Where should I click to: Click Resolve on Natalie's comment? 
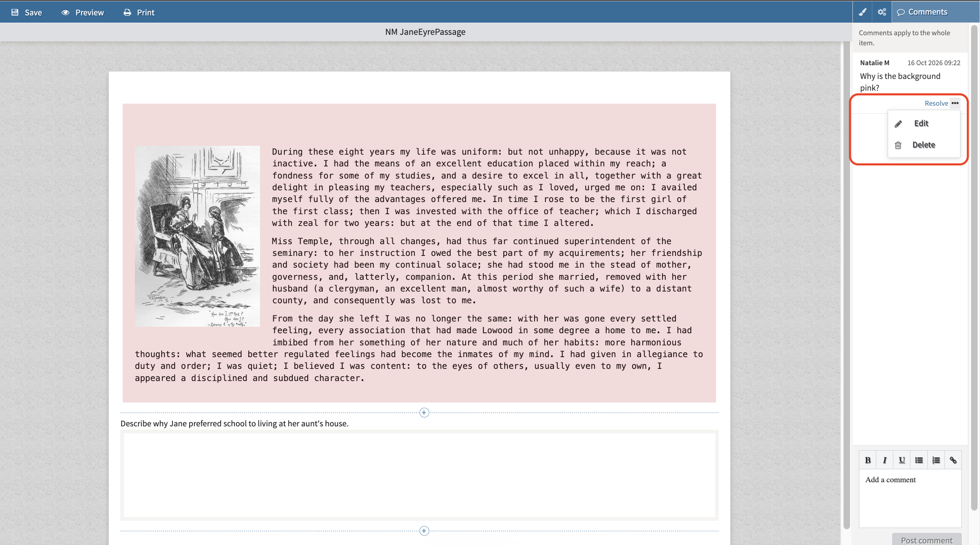(x=936, y=103)
